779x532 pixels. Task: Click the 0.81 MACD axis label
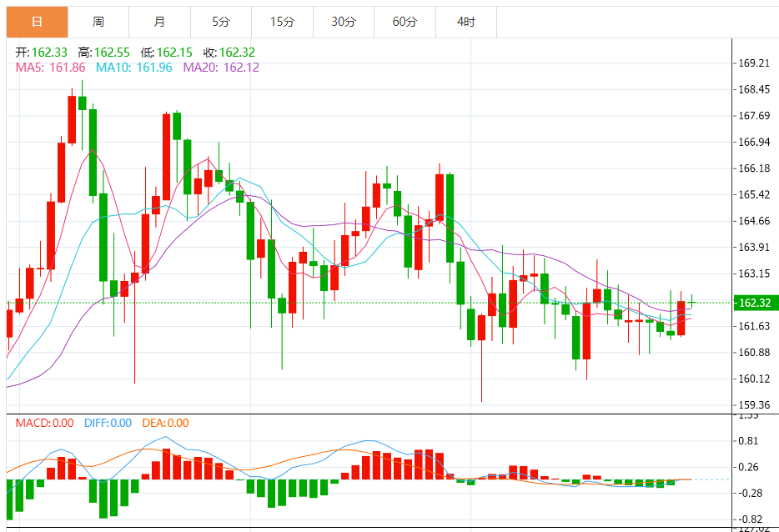tap(749, 441)
